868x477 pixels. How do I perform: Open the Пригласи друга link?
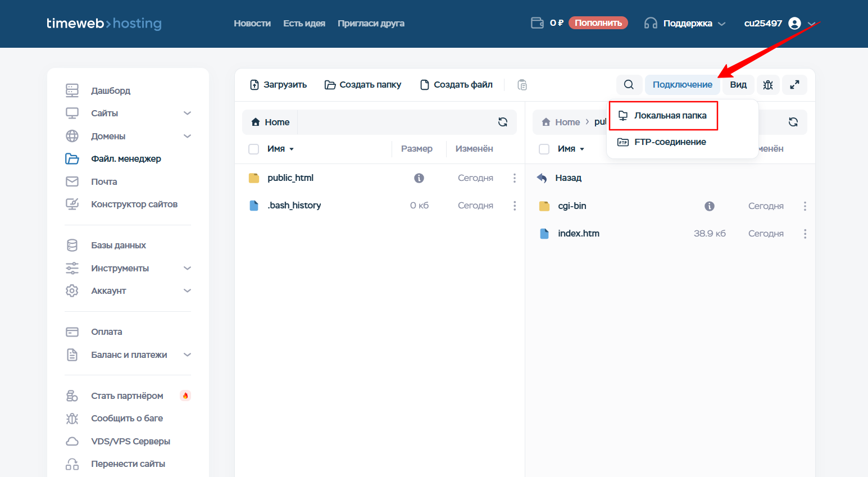pos(371,23)
